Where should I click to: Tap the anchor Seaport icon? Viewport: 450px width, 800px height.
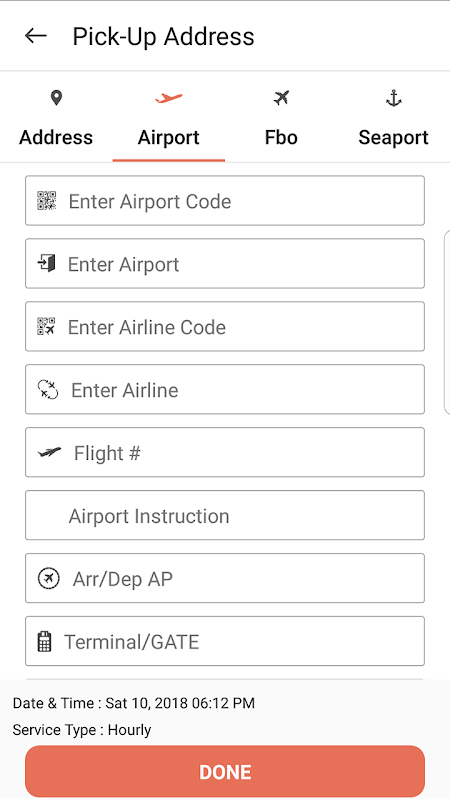[393, 97]
